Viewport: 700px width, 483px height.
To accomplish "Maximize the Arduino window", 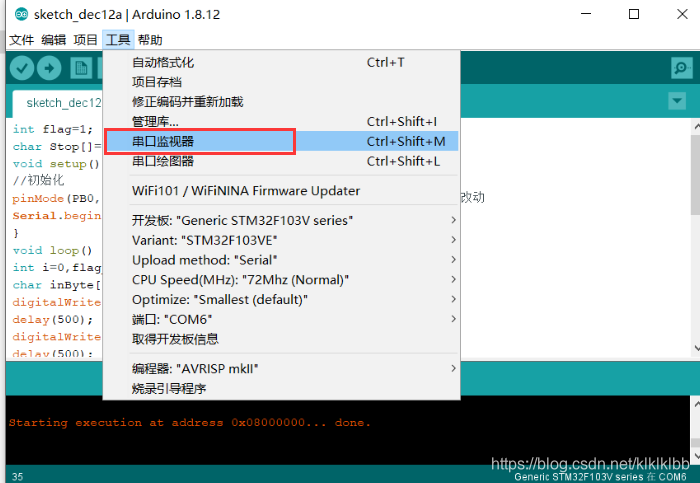I will pos(633,14).
